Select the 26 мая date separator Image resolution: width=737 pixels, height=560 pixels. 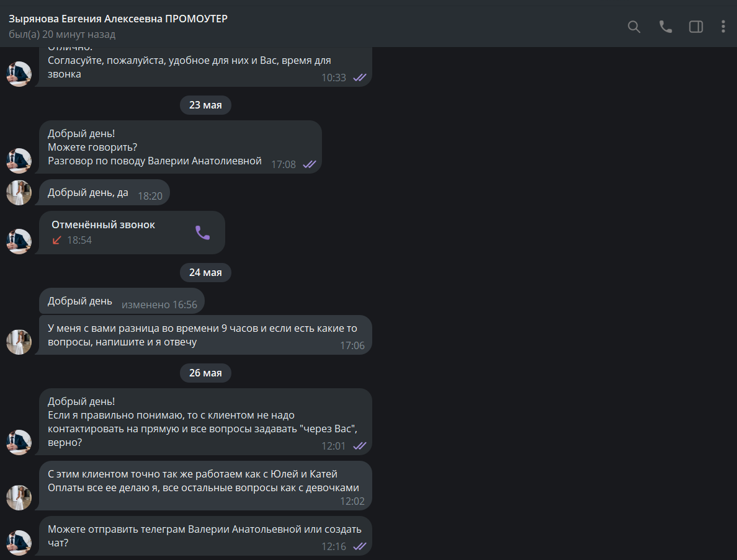(205, 373)
